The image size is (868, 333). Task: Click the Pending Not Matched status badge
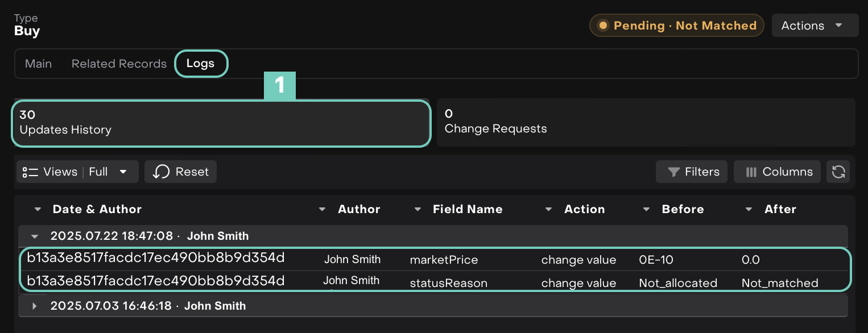[x=676, y=26]
